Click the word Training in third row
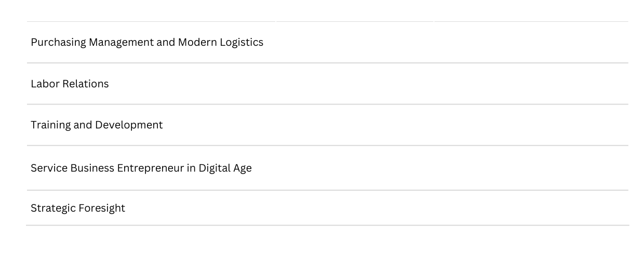This screenshot has width=644, height=260. [50, 125]
